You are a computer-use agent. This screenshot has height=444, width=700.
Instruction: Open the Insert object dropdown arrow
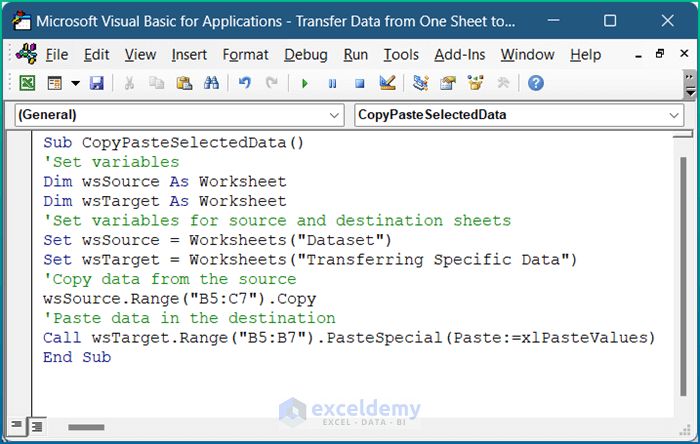click(x=75, y=83)
